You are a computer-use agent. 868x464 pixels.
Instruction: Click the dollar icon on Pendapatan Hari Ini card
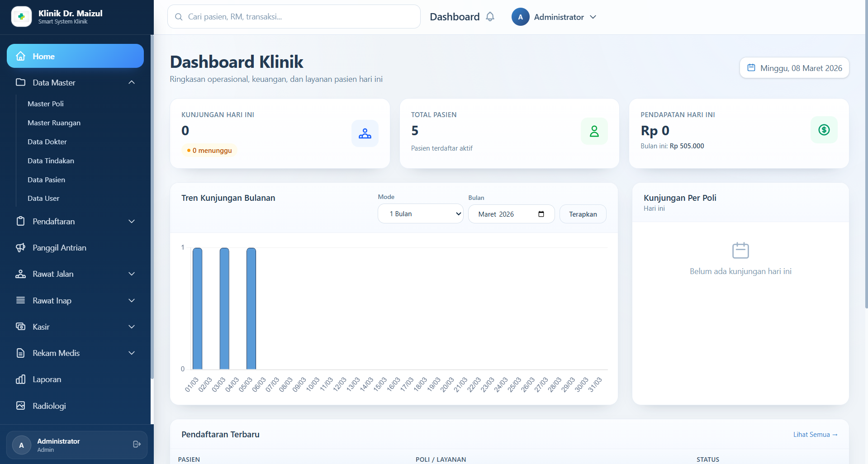824,130
